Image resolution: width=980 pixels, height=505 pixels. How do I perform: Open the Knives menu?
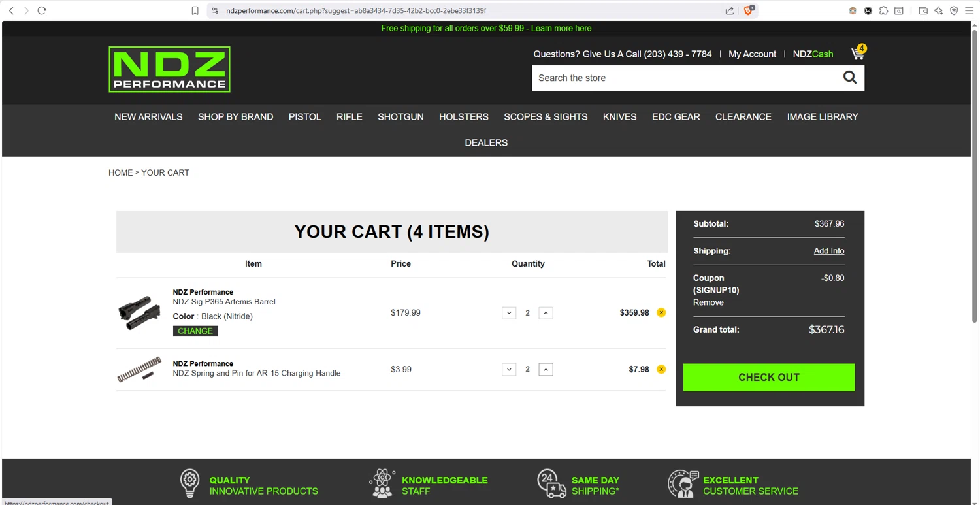point(620,117)
